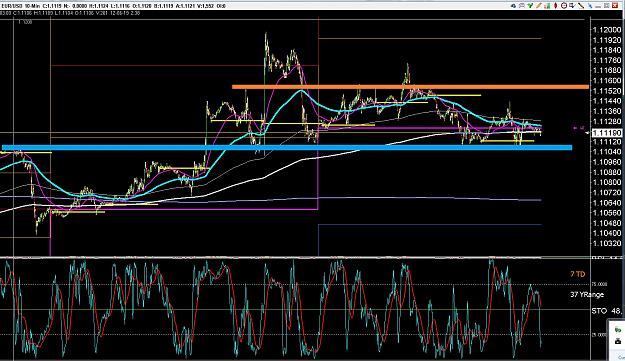Click the 1.11040 price axis label
This screenshot has height=361, width=625.
click(x=607, y=152)
